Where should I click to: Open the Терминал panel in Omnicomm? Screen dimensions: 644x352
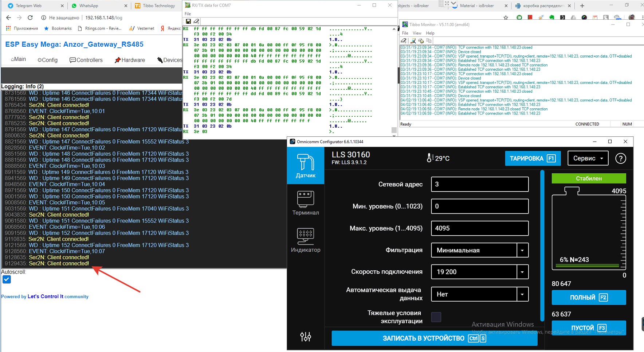pos(305,203)
